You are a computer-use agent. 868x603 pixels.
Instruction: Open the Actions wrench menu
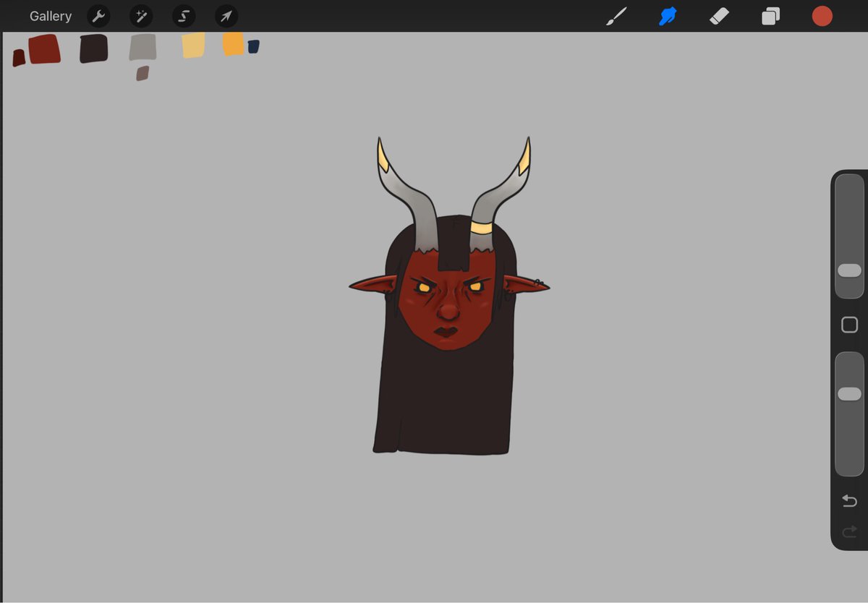coord(98,16)
